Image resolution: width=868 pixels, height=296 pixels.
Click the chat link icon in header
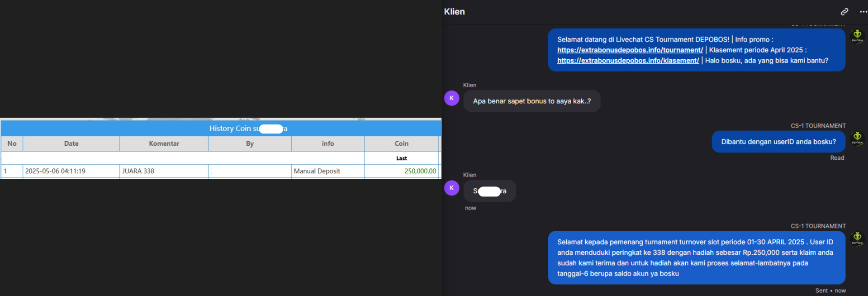pos(844,12)
